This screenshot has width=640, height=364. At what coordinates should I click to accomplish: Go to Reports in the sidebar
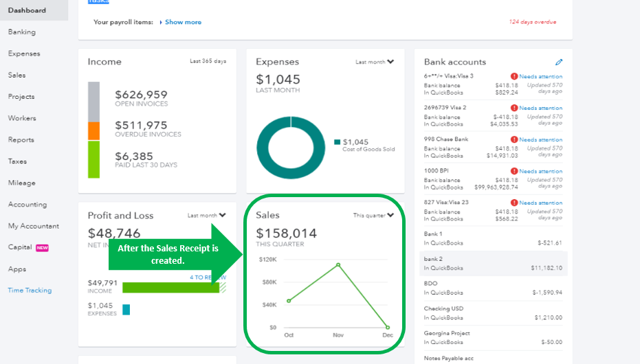pyautogui.click(x=21, y=140)
